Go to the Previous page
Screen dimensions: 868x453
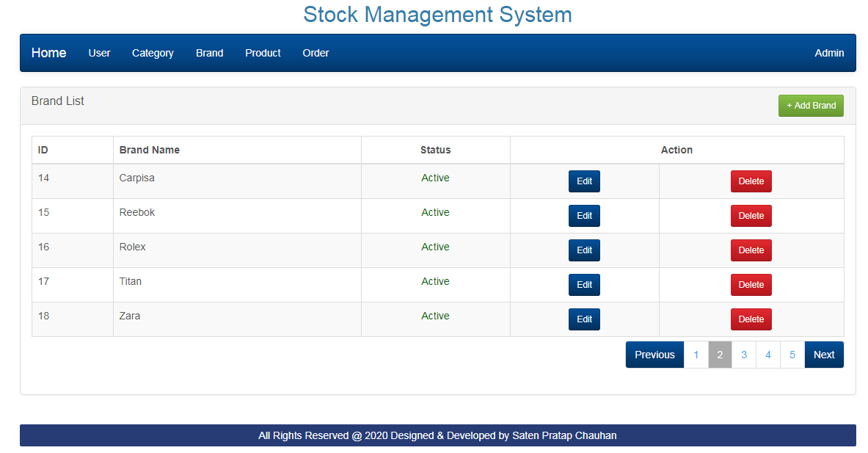(655, 355)
